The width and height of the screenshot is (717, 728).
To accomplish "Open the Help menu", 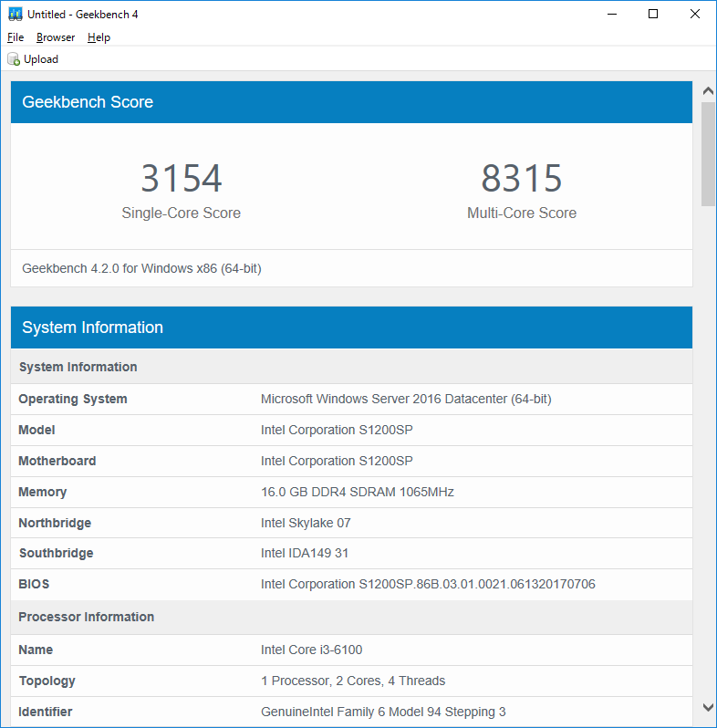I will [99, 37].
